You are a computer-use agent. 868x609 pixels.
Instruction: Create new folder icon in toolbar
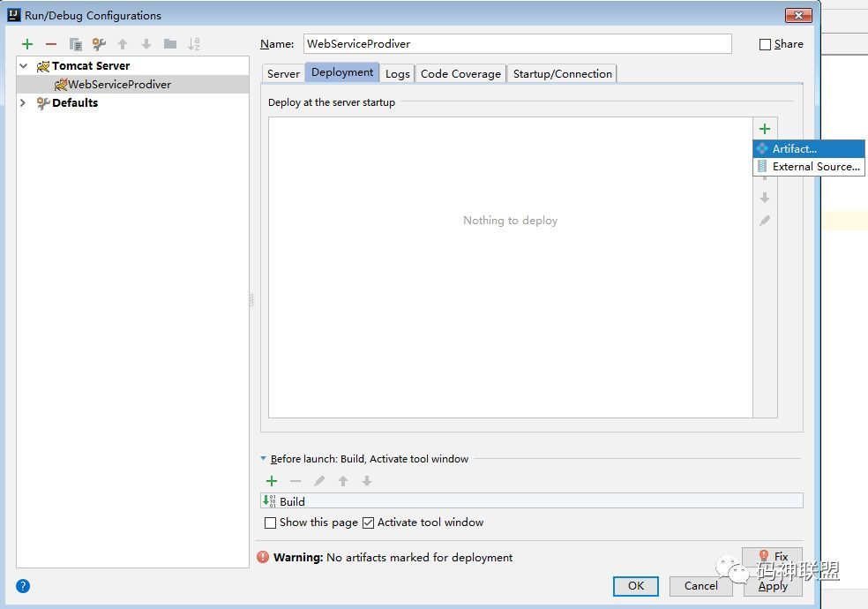click(170, 44)
